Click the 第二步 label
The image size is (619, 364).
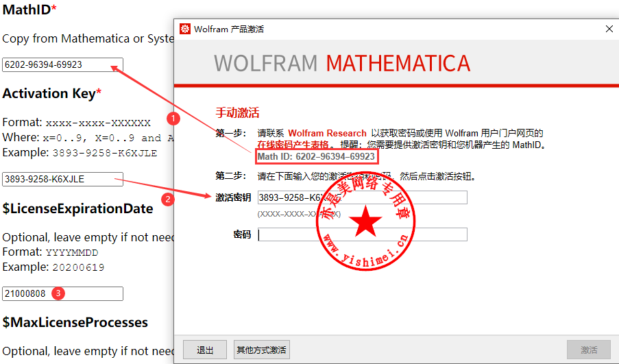[231, 175]
